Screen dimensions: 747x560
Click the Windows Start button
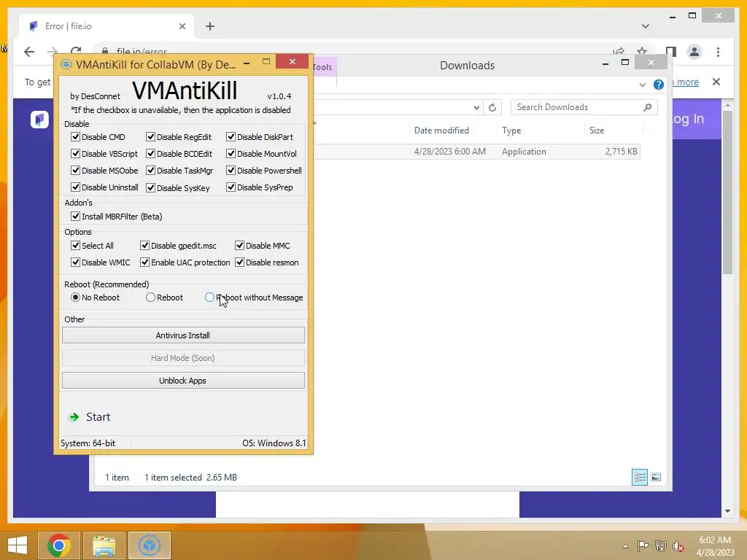tap(18, 545)
